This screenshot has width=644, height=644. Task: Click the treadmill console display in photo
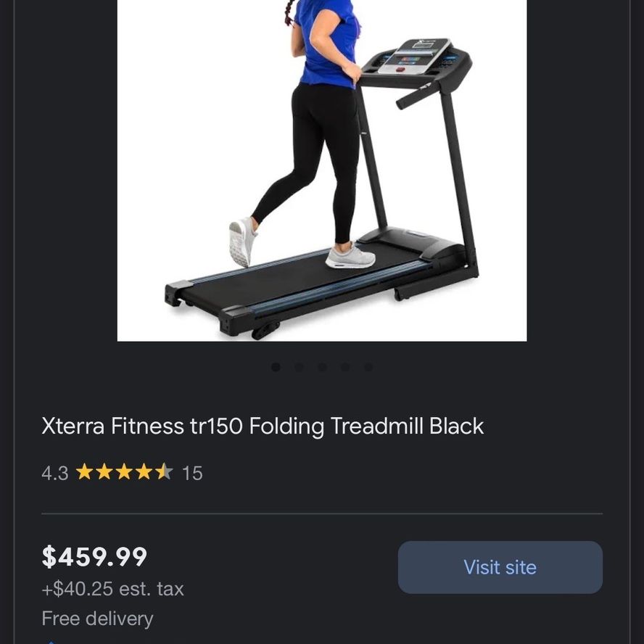(x=414, y=57)
